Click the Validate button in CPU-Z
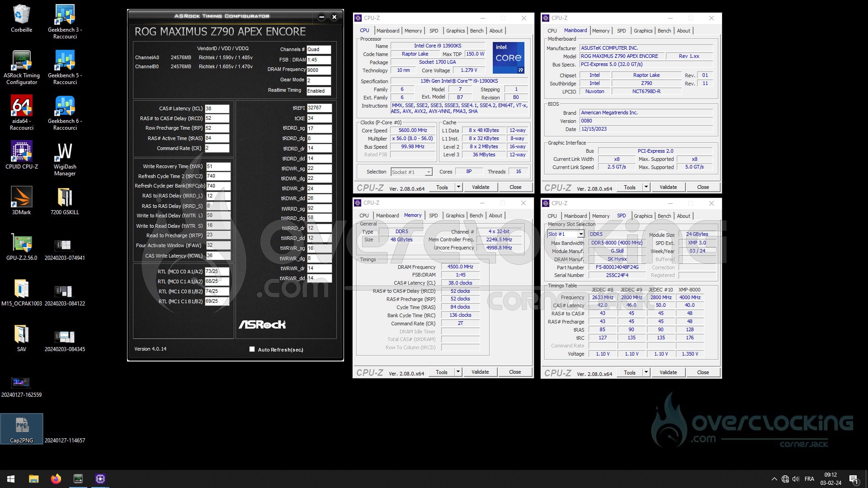The image size is (868, 488). pos(481,187)
